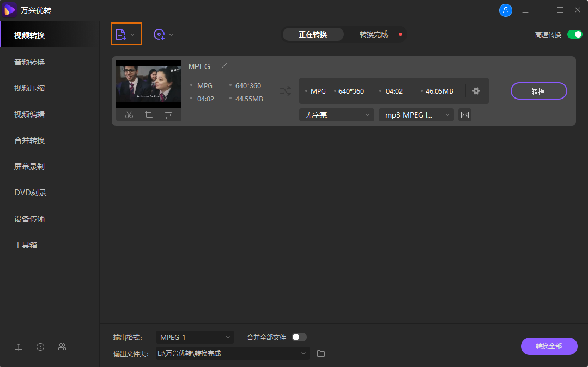Image resolution: width=588 pixels, height=367 pixels.
Task: Click the video preview thumbnail
Action: [148, 84]
